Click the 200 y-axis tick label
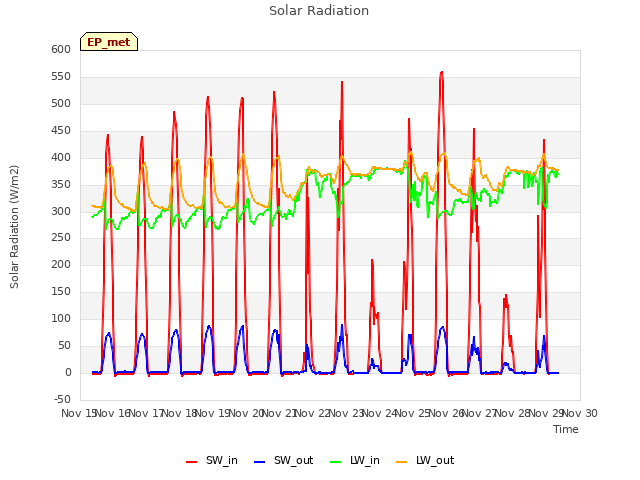Screen dimensions: 640x480 tap(61, 264)
